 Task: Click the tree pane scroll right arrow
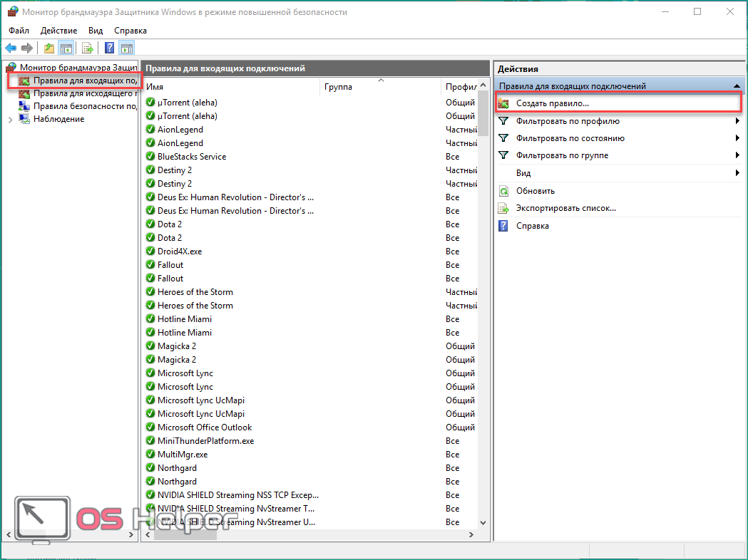pyautogui.click(x=132, y=535)
